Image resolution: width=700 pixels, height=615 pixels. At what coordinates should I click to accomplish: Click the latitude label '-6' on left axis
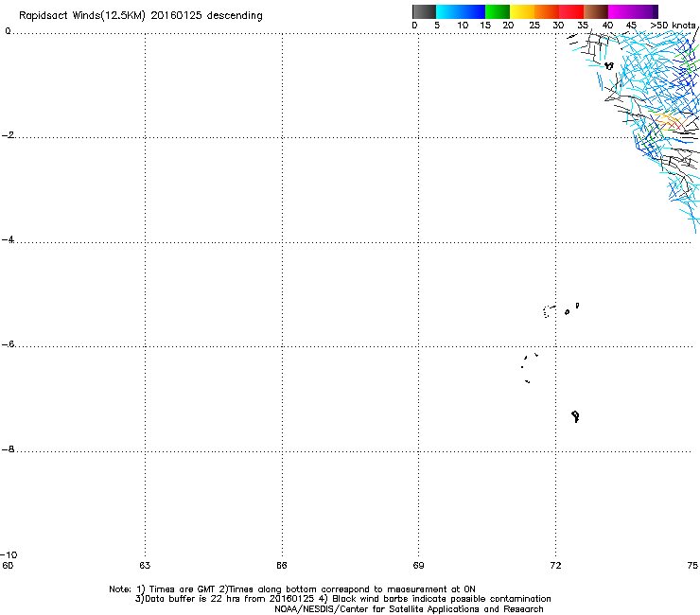[x=8, y=344]
